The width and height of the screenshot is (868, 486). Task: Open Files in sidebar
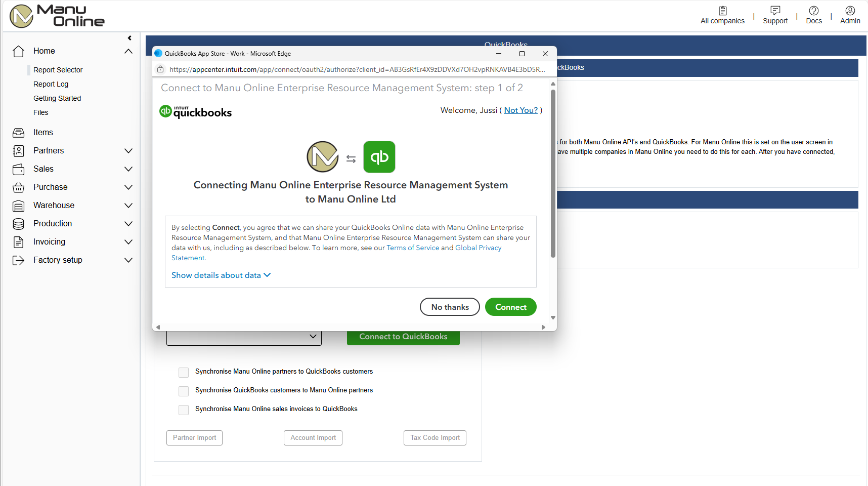(41, 112)
